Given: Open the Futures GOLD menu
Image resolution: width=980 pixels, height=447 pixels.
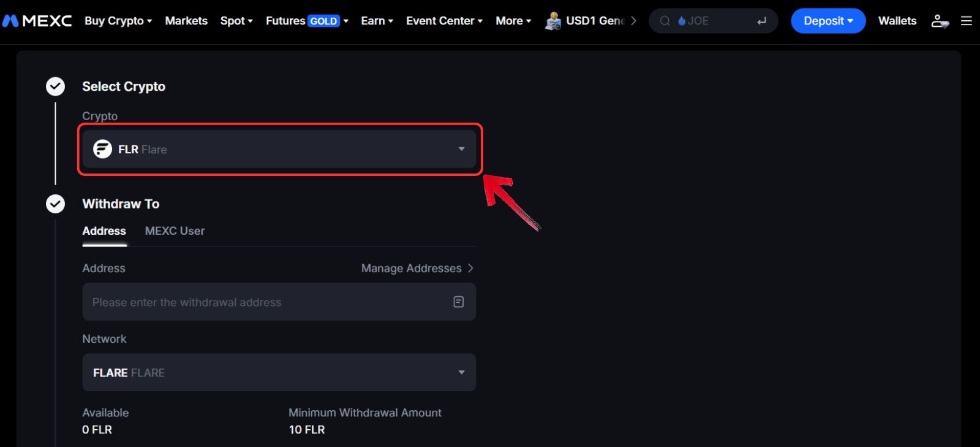Looking at the screenshot, I should [x=306, y=21].
